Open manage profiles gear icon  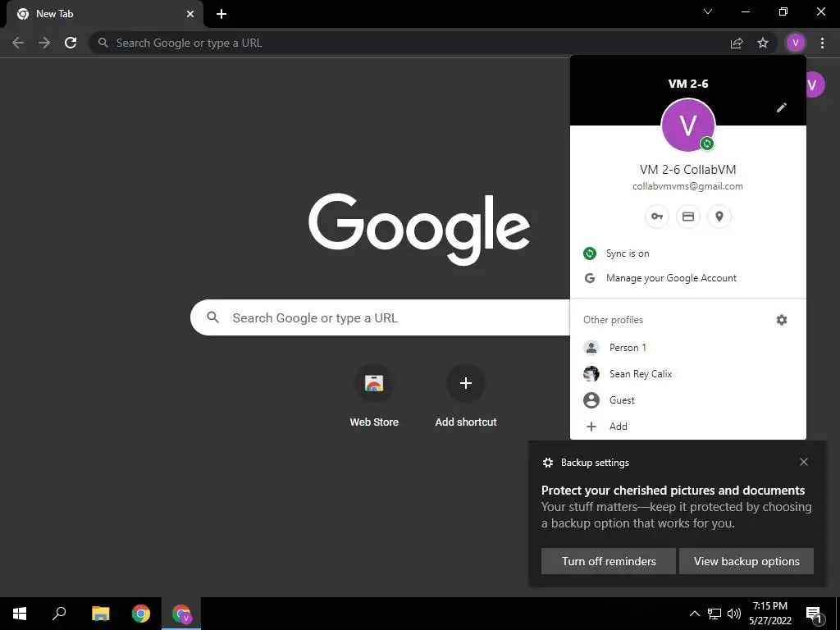(782, 320)
